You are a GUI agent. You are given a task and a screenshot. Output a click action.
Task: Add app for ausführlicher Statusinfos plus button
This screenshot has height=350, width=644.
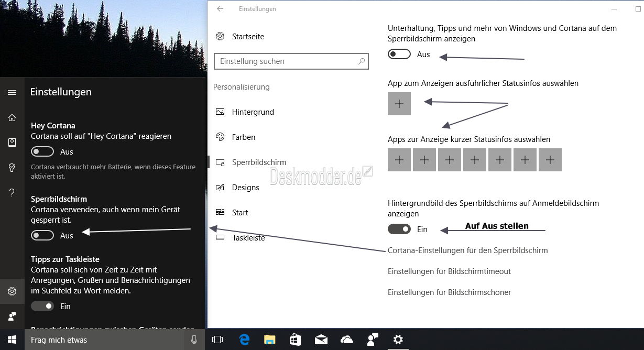point(399,104)
